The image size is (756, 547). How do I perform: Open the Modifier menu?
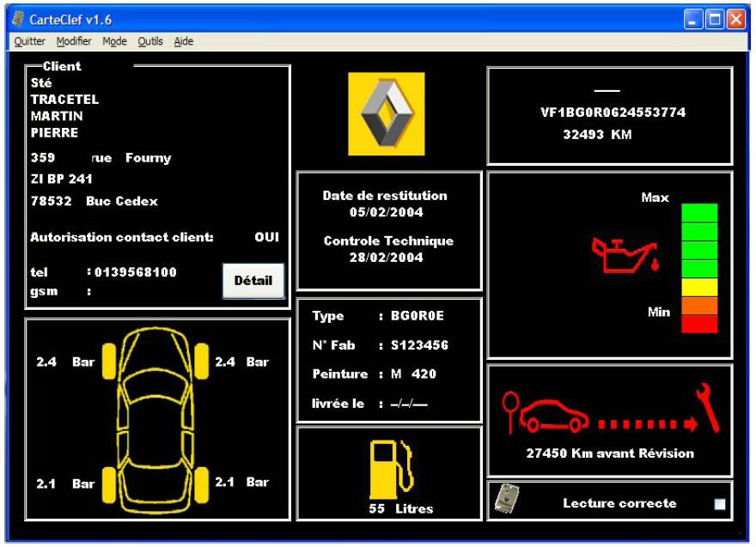[x=74, y=41]
